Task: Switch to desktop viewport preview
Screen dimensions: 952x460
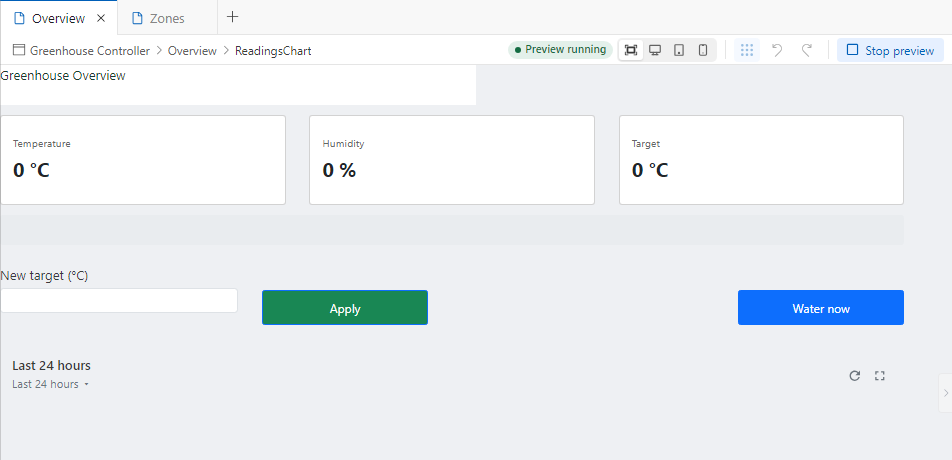Action: [x=654, y=50]
